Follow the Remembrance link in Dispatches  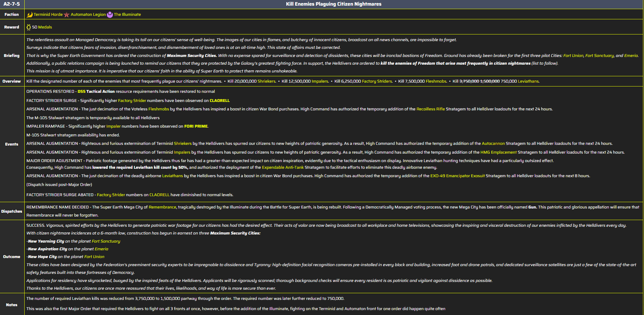click(x=162, y=207)
